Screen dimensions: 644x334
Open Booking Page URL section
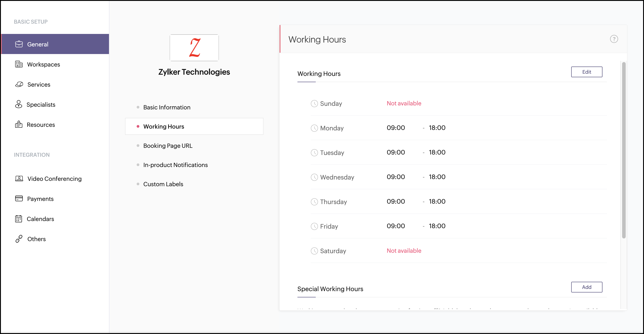(x=167, y=146)
